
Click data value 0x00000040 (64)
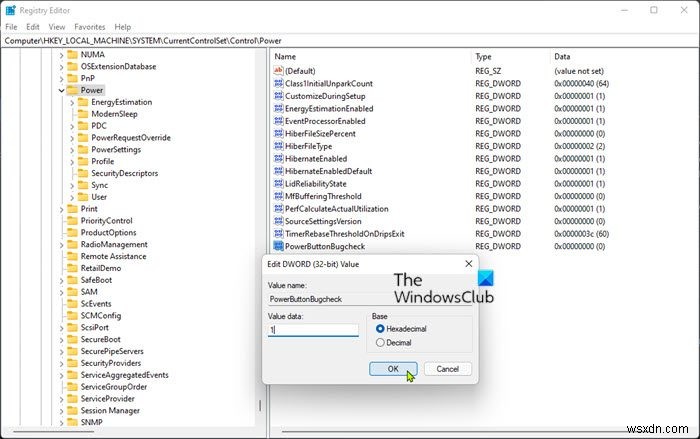pos(581,84)
